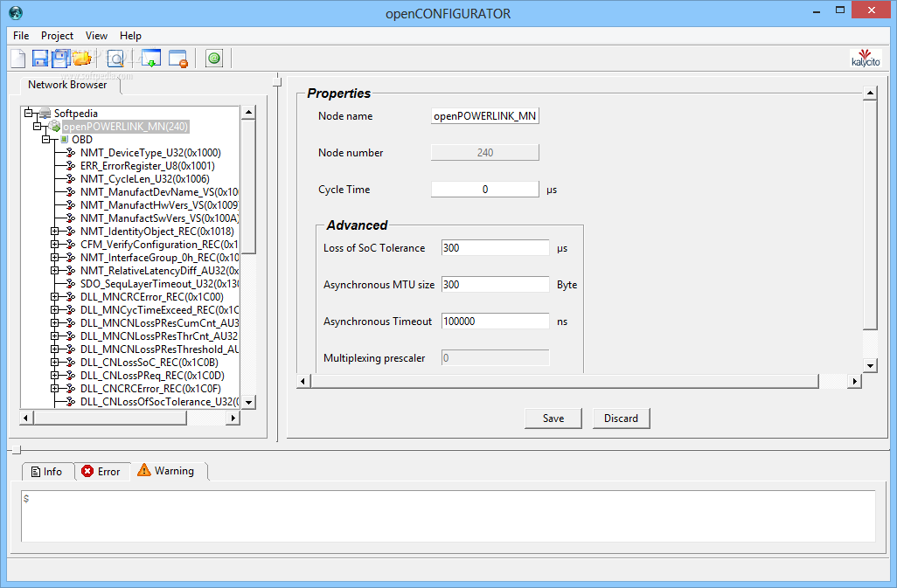Expand DLL_CNCRCError_REC(0x1C0F)
Screen dimensions: 897x588
[x=55, y=389]
